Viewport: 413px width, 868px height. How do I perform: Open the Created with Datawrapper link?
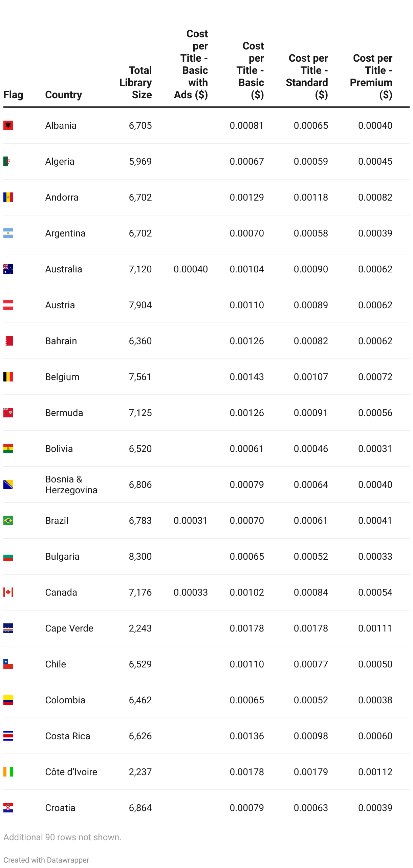(x=46, y=860)
